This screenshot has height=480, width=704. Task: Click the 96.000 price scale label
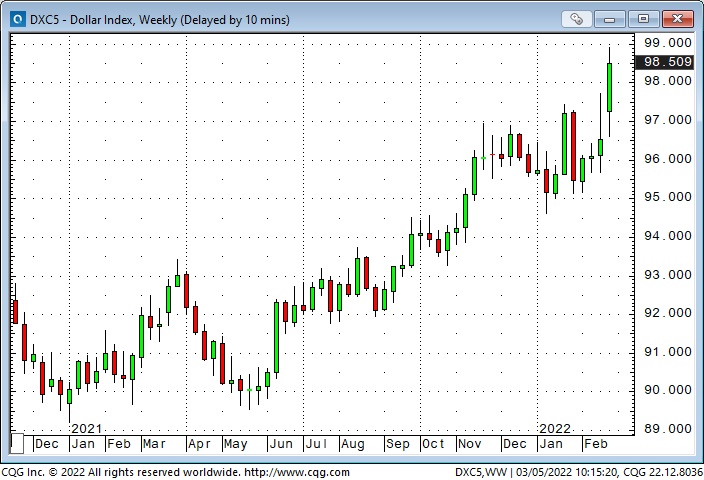click(668, 159)
